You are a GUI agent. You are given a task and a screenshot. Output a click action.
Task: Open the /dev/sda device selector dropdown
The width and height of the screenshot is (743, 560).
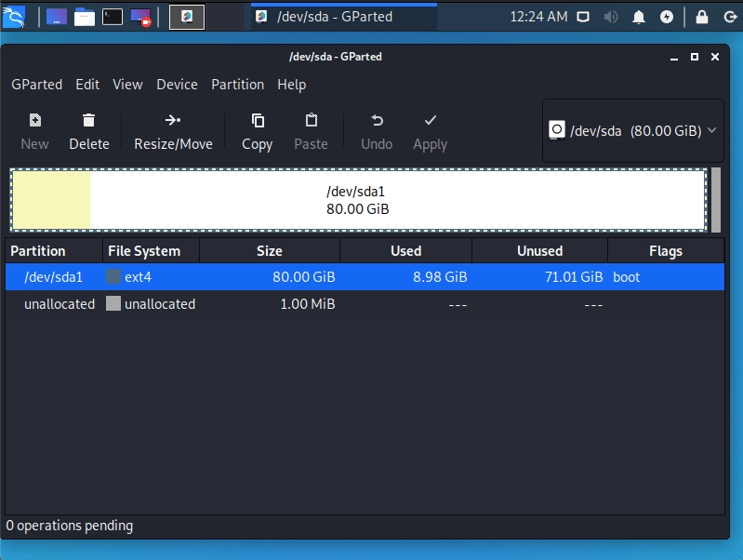632,131
